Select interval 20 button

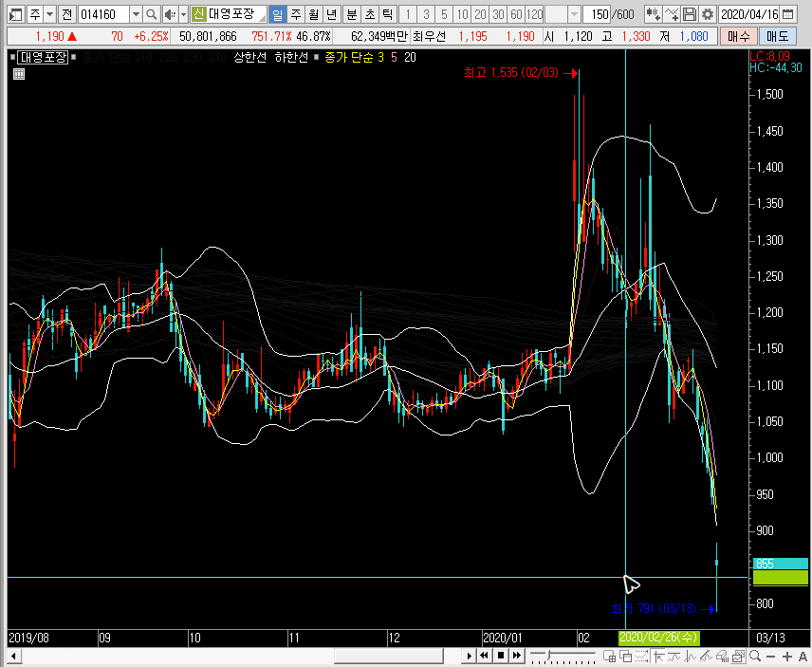(481, 14)
